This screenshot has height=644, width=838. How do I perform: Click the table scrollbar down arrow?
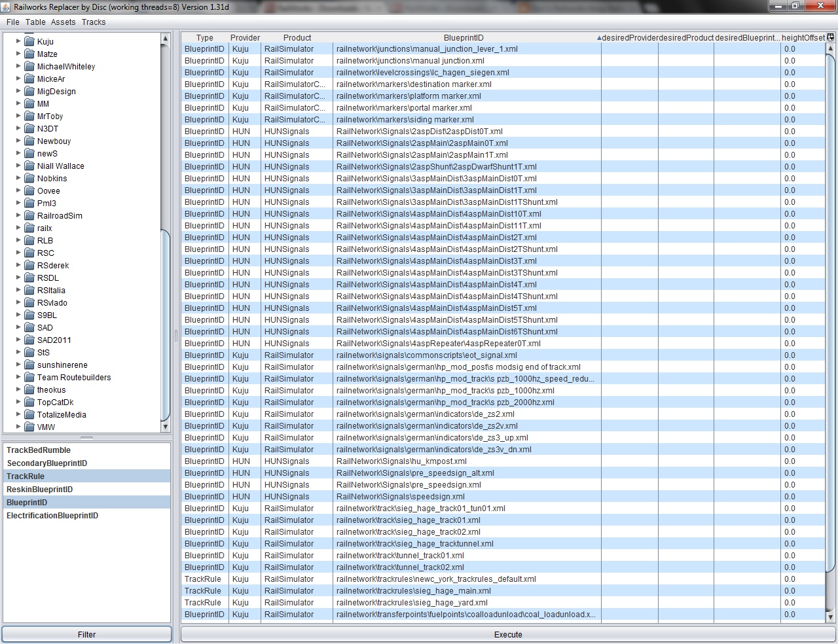831,617
